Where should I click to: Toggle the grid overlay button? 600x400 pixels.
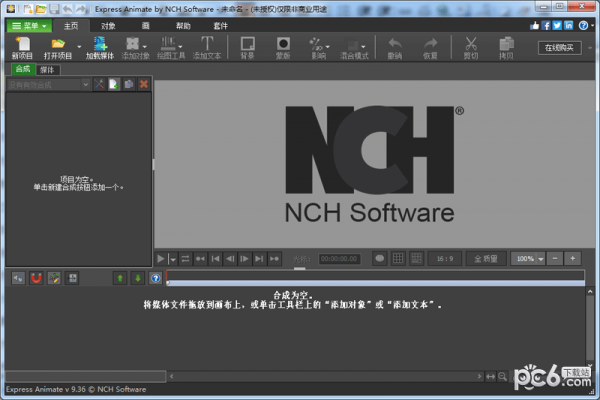click(x=398, y=259)
